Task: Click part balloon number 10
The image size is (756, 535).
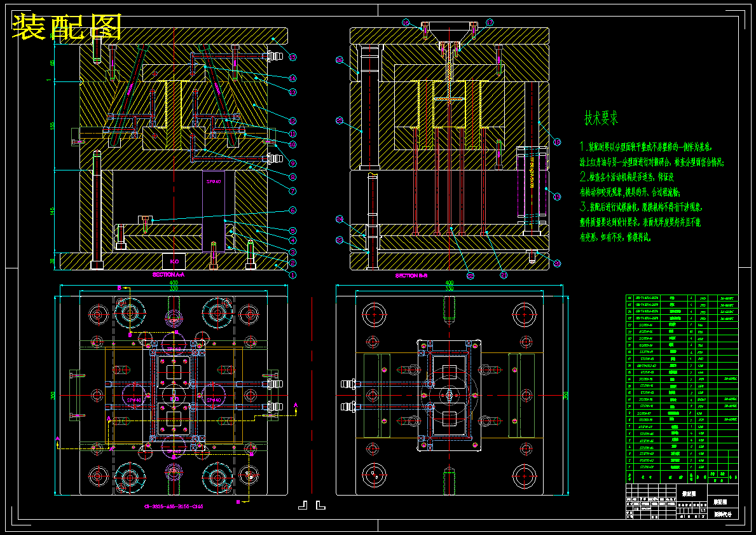Action: [x=292, y=144]
